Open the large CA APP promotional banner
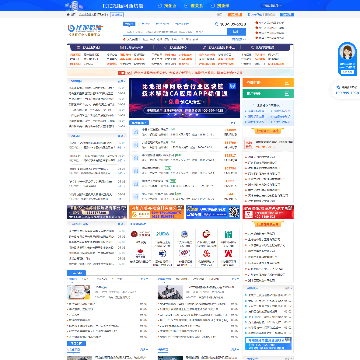The width and height of the screenshot is (360, 360). [x=184, y=98]
